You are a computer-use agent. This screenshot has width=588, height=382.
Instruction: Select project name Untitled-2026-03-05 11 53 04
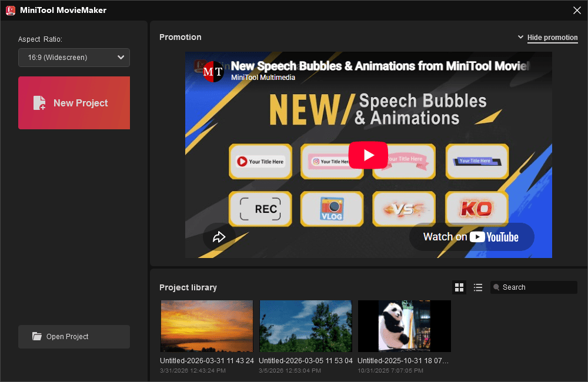point(306,361)
